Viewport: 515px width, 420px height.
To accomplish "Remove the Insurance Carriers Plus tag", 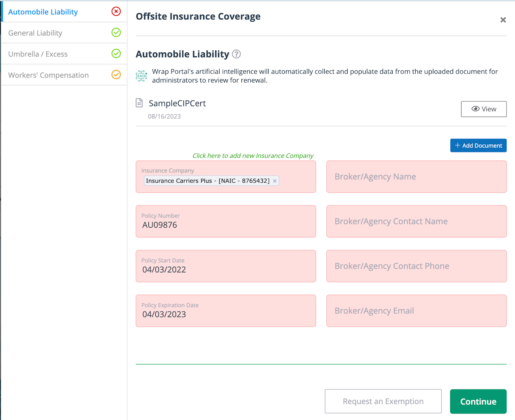I will 275,181.
